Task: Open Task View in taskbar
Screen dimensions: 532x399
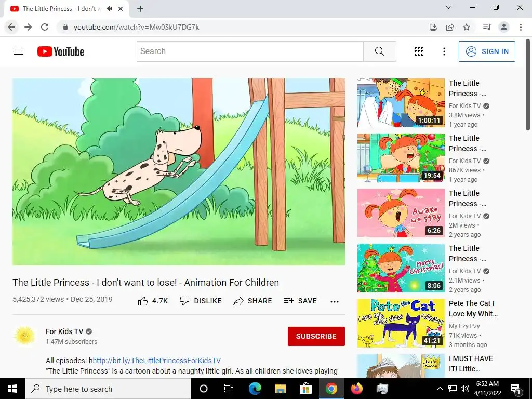Action: click(x=229, y=389)
